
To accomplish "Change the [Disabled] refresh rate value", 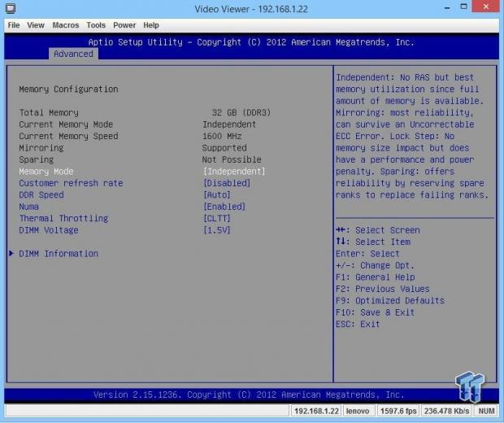I will coord(227,183).
